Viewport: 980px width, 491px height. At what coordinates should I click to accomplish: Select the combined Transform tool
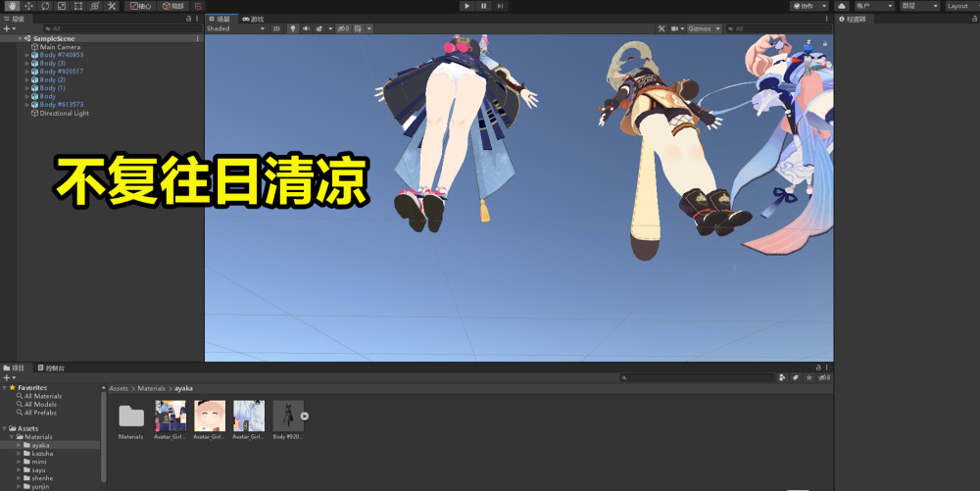pos(95,6)
